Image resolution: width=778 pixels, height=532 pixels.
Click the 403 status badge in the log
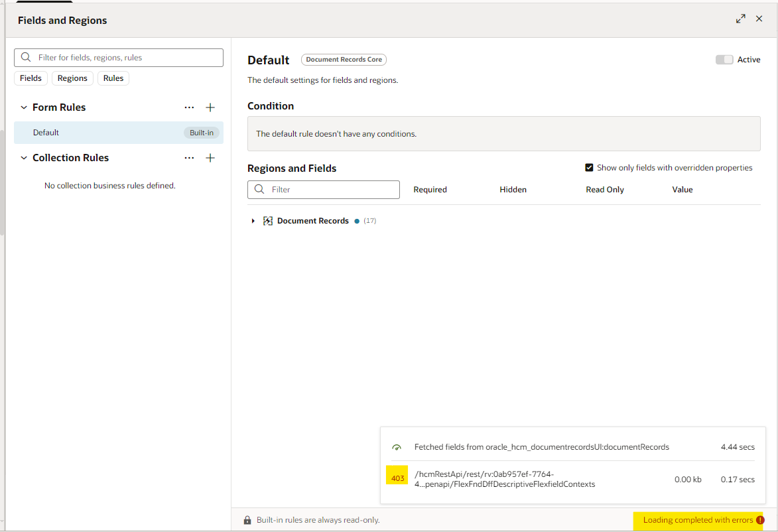click(397, 475)
